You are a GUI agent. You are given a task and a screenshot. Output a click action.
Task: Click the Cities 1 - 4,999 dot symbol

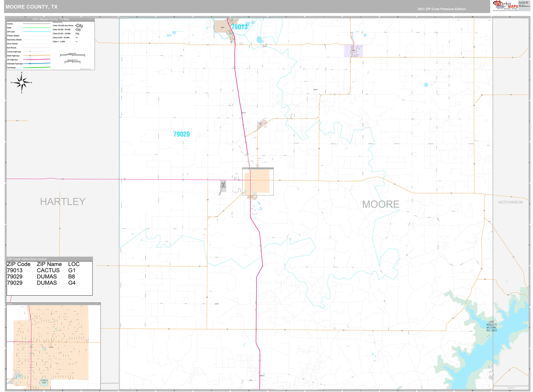[x=75, y=41]
